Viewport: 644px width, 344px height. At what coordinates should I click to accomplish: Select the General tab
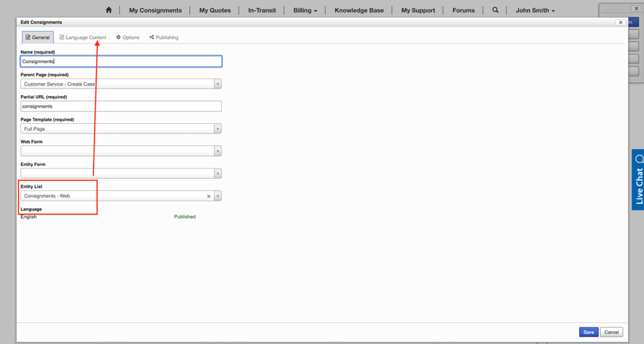pyautogui.click(x=38, y=38)
